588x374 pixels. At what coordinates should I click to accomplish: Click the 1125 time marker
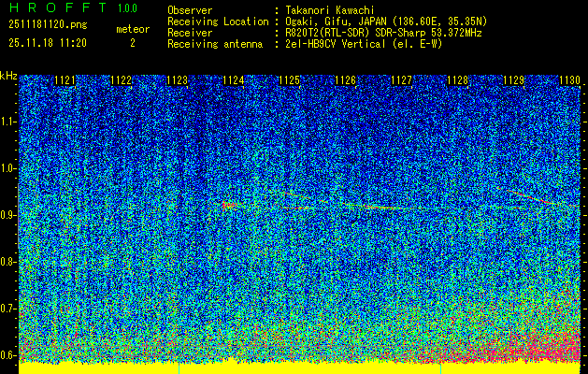(x=290, y=80)
